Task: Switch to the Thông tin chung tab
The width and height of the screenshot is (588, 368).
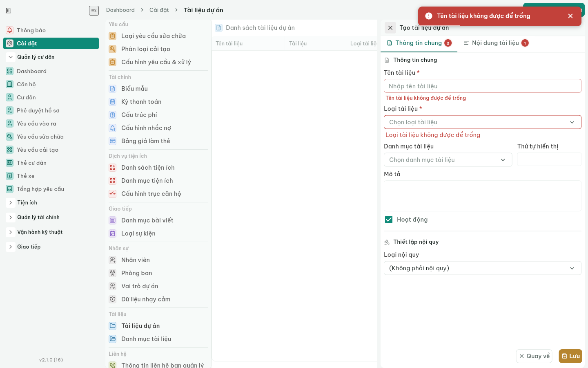Action: (x=419, y=43)
